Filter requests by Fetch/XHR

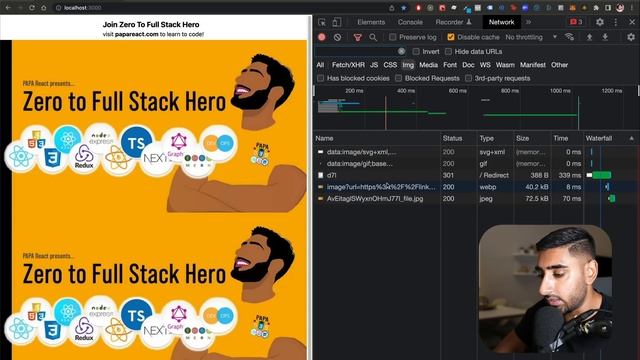pyautogui.click(x=348, y=65)
